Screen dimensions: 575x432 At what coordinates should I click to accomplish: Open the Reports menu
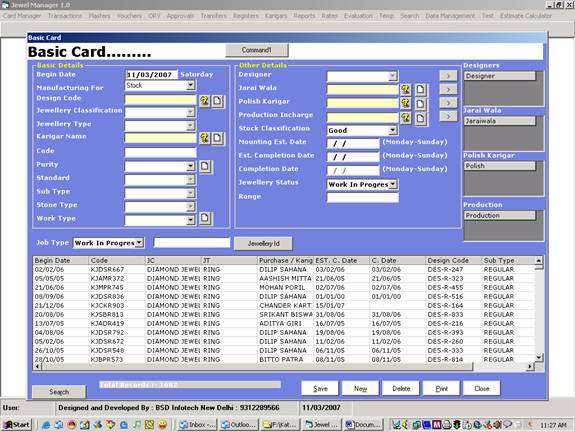[x=304, y=16]
